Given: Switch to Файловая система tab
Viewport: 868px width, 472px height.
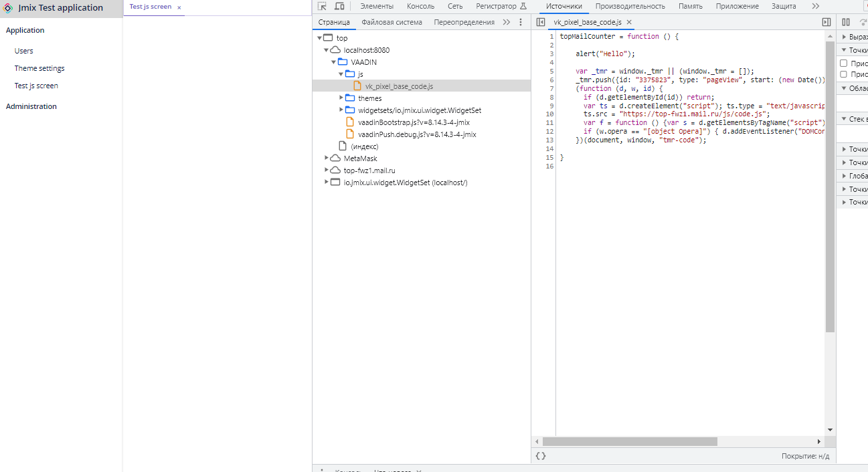Looking at the screenshot, I should coord(392,22).
